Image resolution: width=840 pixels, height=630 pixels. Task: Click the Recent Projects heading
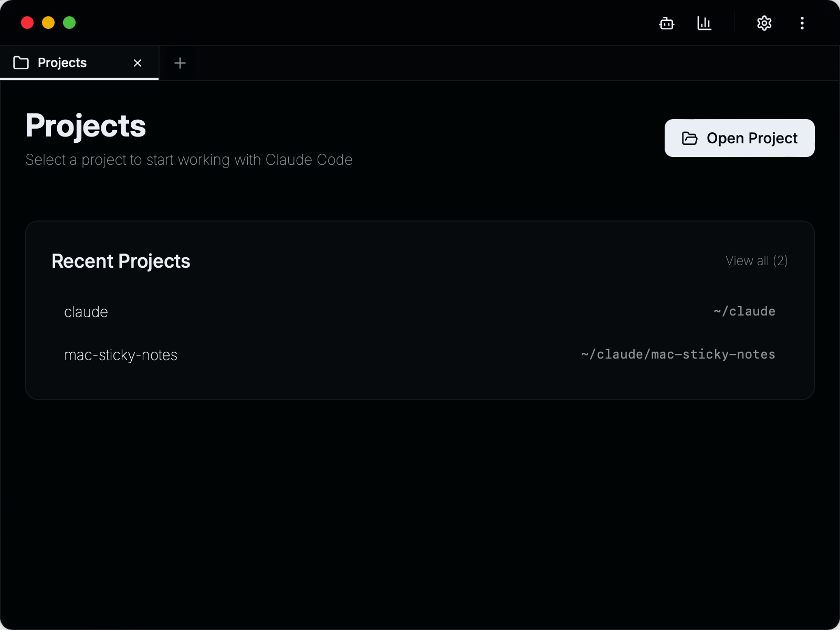click(121, 261)
